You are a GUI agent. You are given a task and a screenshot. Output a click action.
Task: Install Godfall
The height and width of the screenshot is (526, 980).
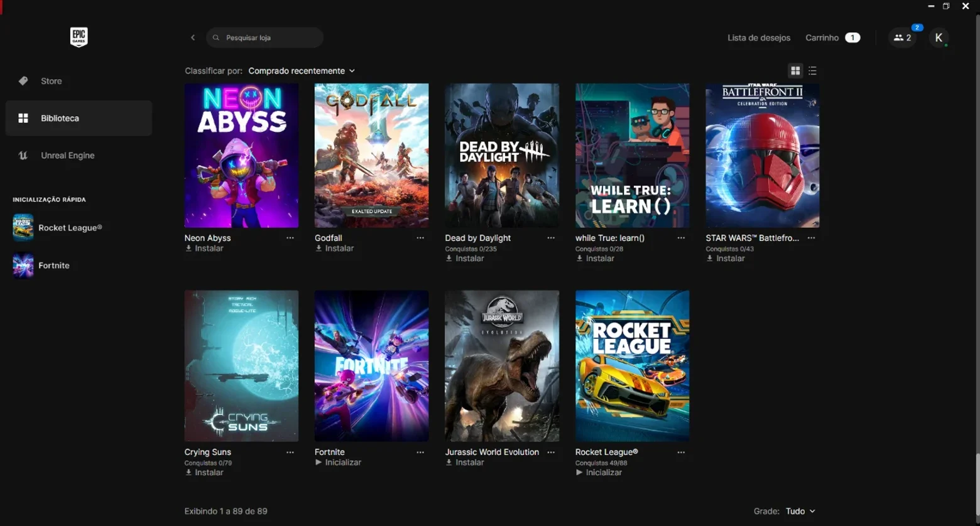click(334, 249)
